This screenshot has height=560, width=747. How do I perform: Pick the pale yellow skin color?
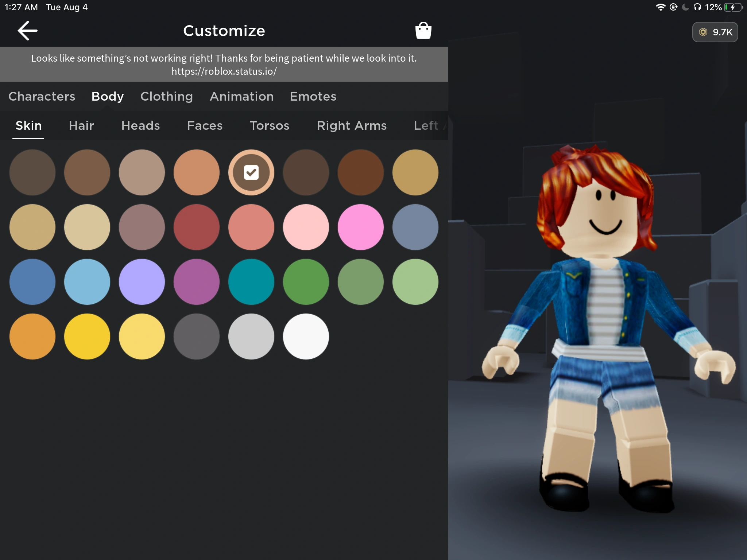(142, 337)
